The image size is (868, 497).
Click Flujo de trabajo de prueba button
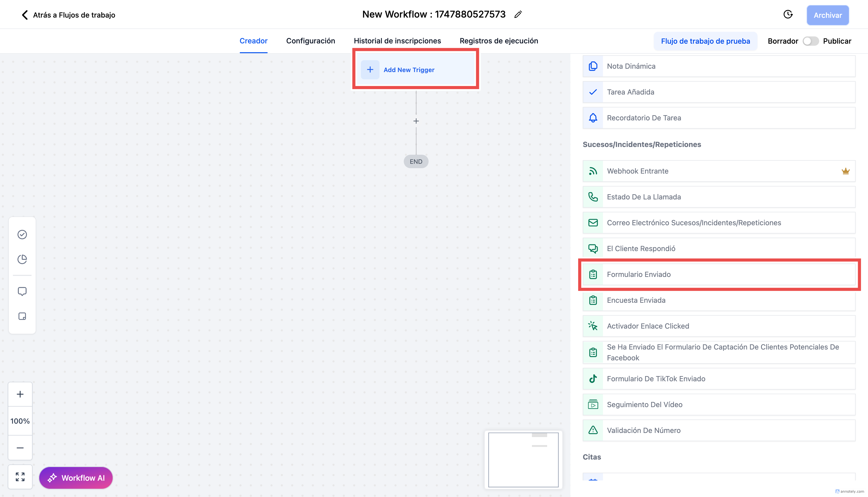[705, 41]
